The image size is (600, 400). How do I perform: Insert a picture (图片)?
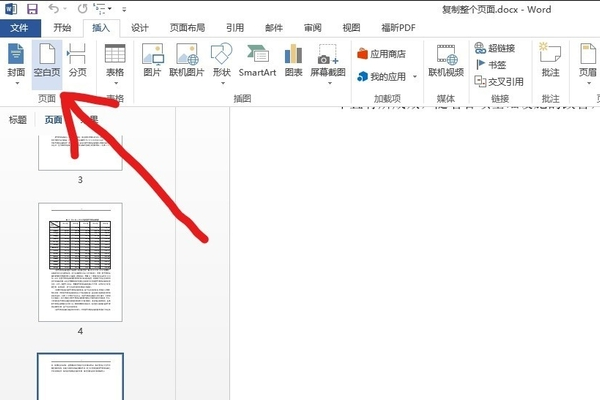(152, 62)
